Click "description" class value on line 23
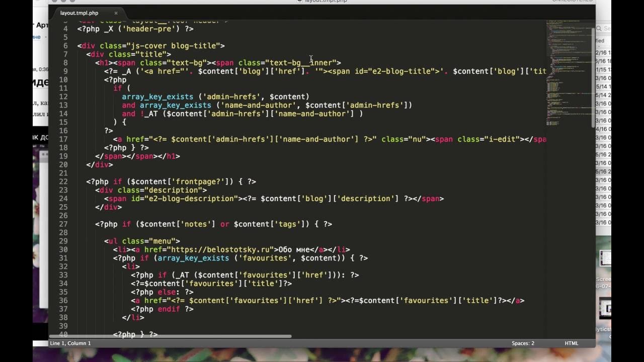Screen dimensions: 644x362 (x=173, y=190)
